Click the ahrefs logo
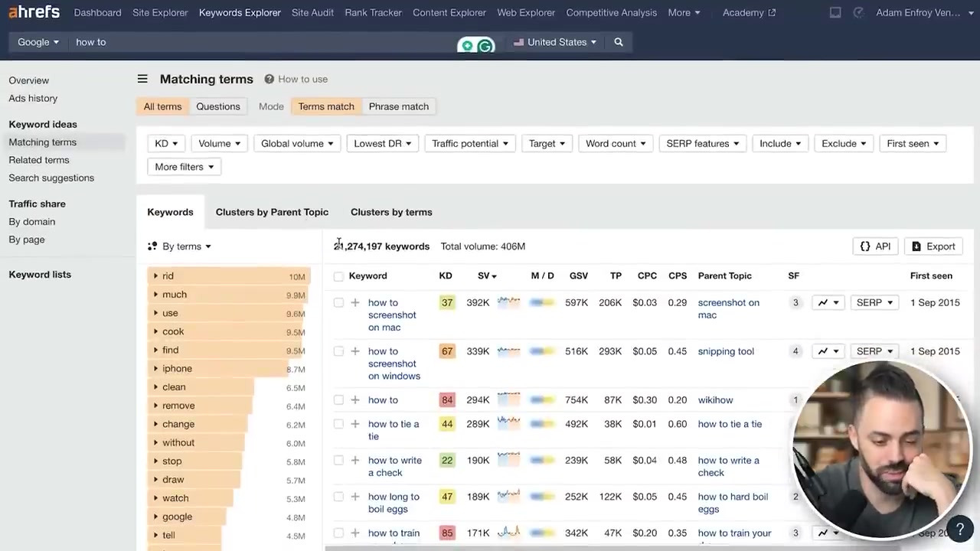 [x=34, y=12]
